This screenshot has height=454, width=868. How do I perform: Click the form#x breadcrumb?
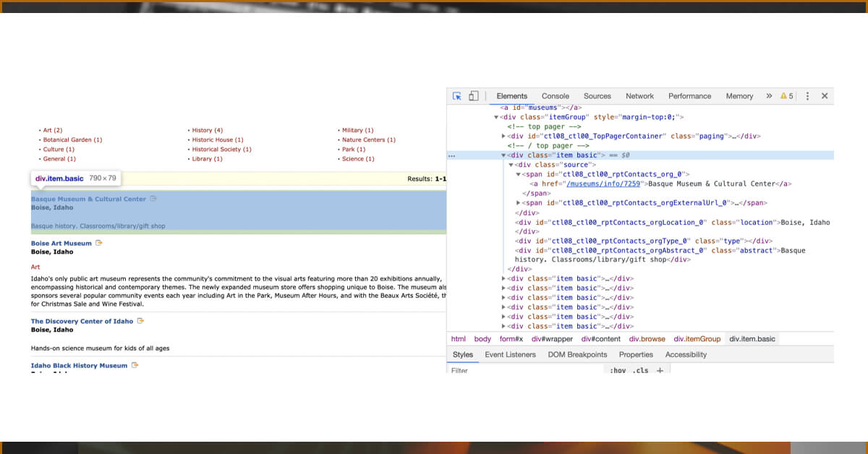coord(511,339)
